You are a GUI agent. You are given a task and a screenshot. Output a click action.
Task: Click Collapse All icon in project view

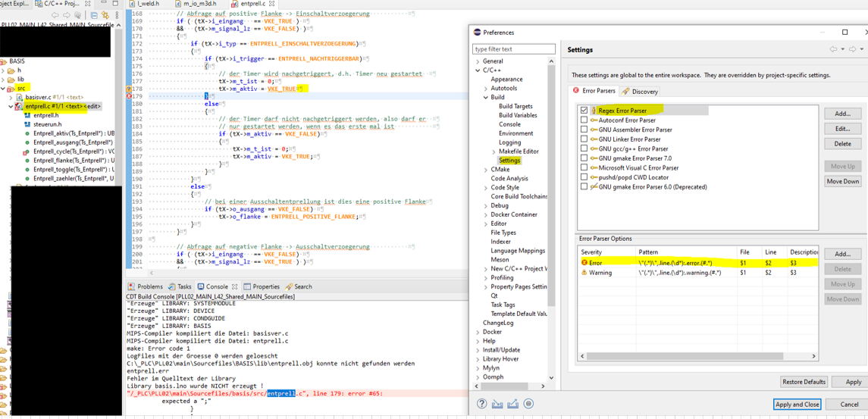click(x=94, y=15)
